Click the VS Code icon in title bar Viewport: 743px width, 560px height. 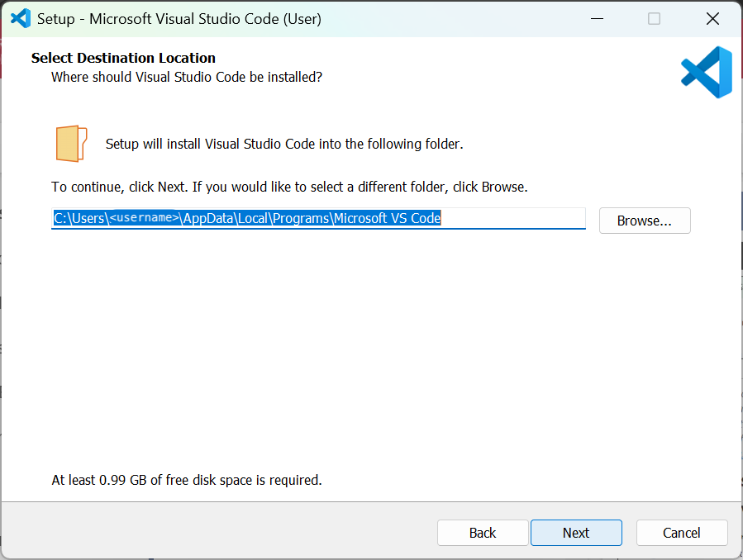coord(21,18)
